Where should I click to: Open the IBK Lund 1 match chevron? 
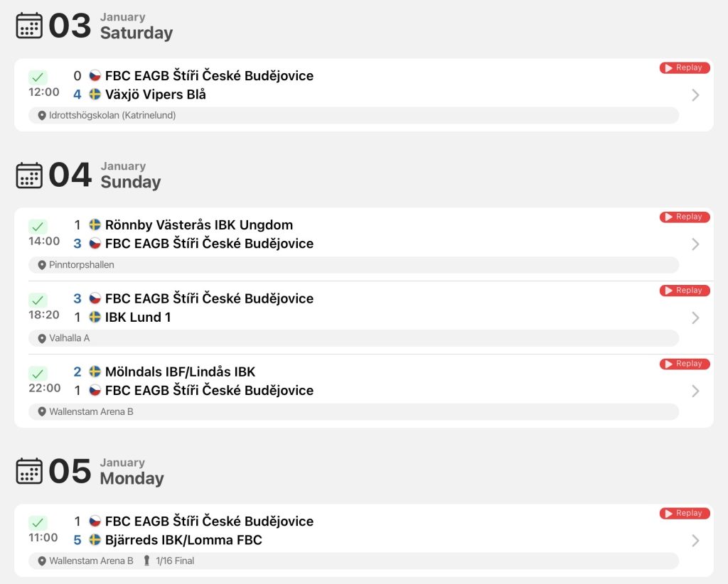695,318
